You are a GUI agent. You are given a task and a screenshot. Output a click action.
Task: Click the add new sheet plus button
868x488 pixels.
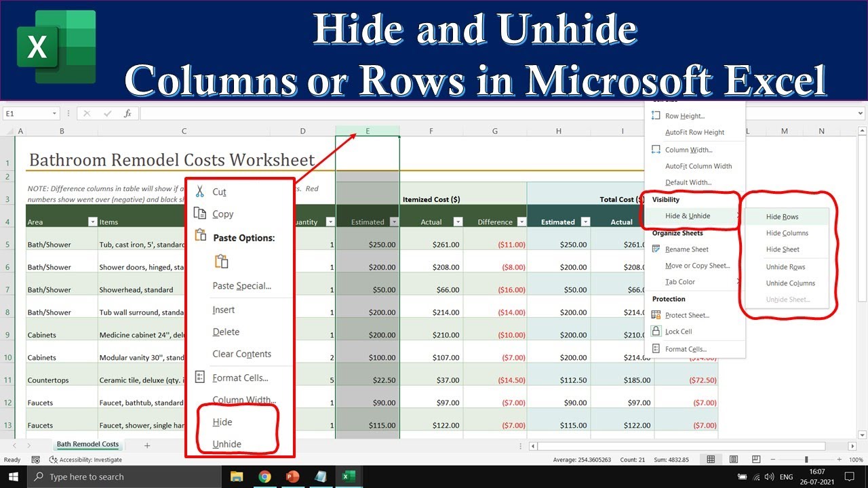pyautogui.click(x=147, y=445)
